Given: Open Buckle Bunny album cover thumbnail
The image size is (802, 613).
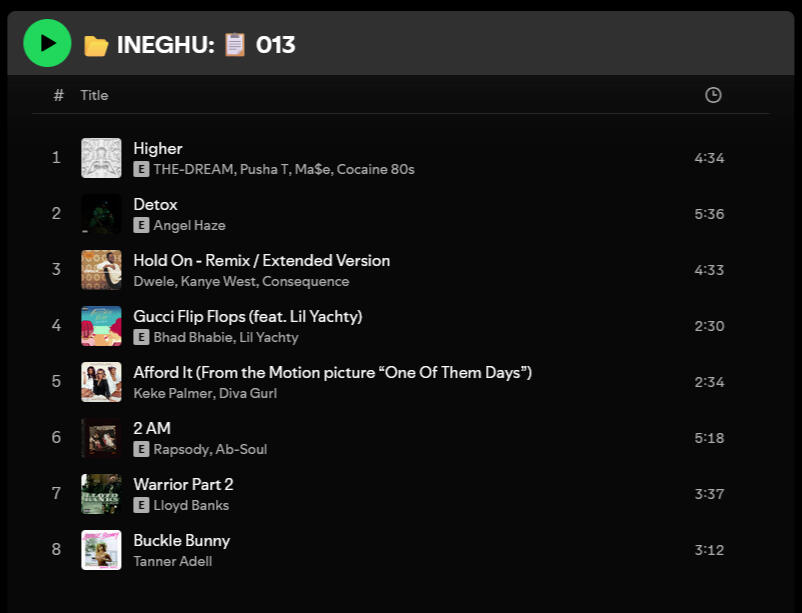Looking at the screenshot, I should pyautogui.click(x=101, y=550).
